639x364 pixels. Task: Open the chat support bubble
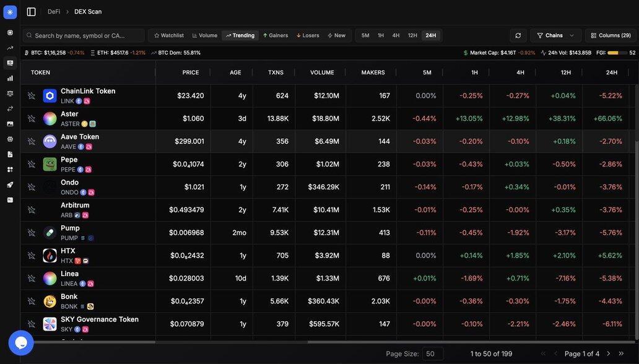21,343
